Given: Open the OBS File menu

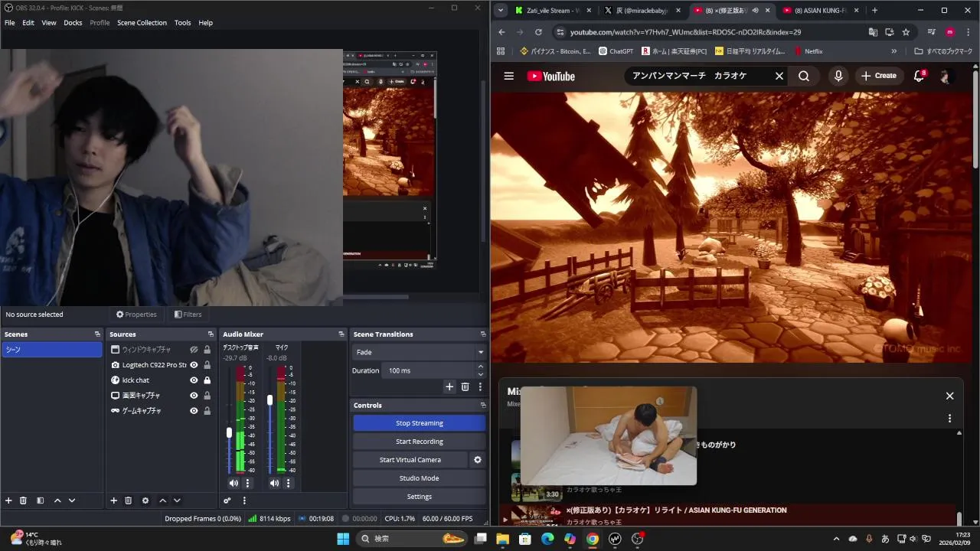Looking at the screenshot, I should click(x=10, y=23).
